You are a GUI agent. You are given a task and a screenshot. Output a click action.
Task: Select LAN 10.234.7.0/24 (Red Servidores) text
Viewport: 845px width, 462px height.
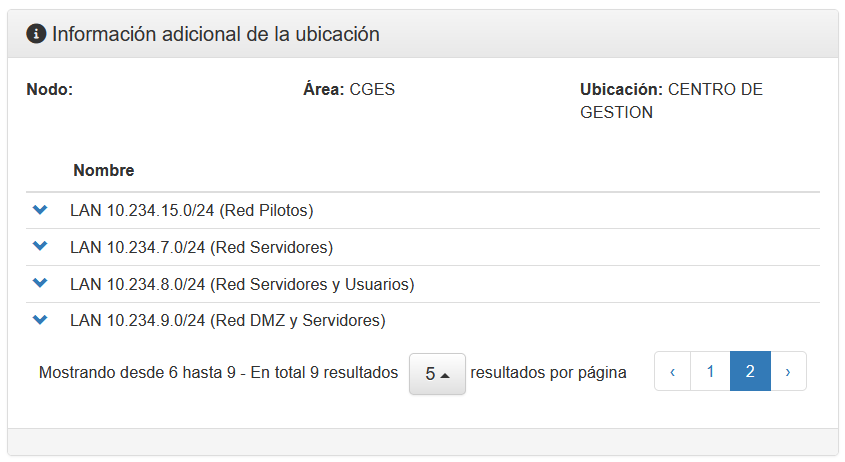click(x=202, y=247)
